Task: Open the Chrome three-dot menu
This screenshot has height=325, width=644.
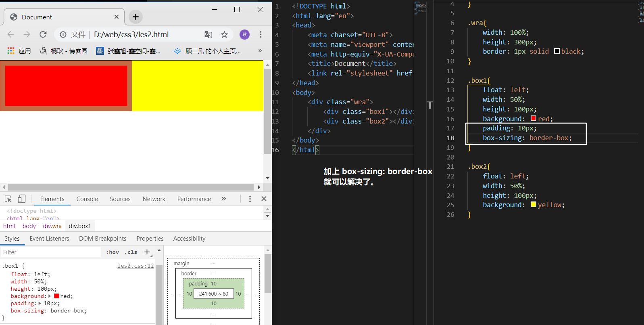Action: point(261,35)
